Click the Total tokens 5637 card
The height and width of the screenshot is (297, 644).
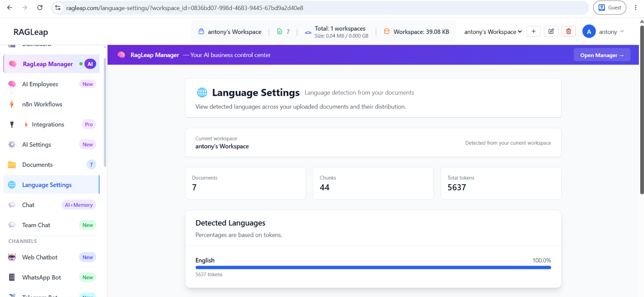point(501,183)
